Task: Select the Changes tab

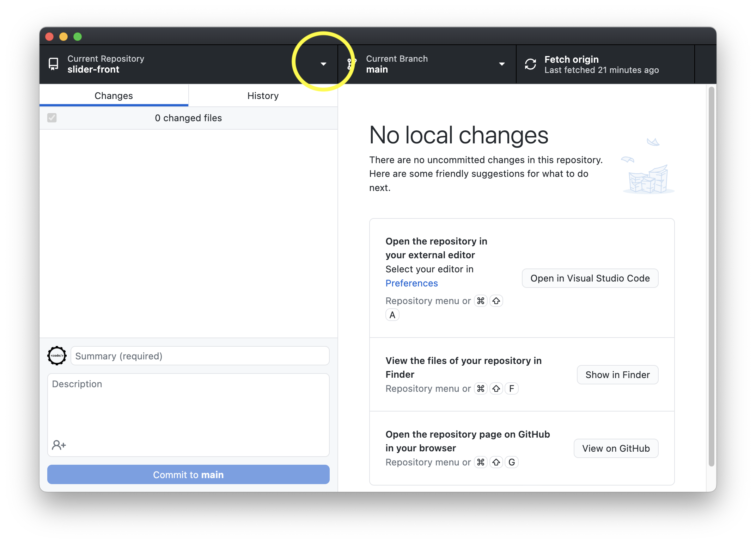Action: pos(114,96)
